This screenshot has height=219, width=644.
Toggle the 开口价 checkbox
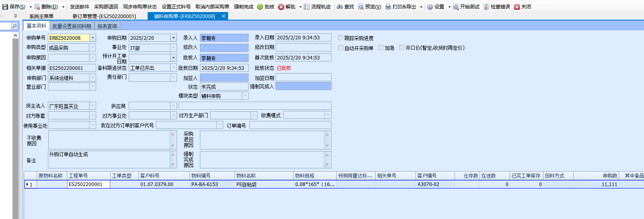click(401, 47)
